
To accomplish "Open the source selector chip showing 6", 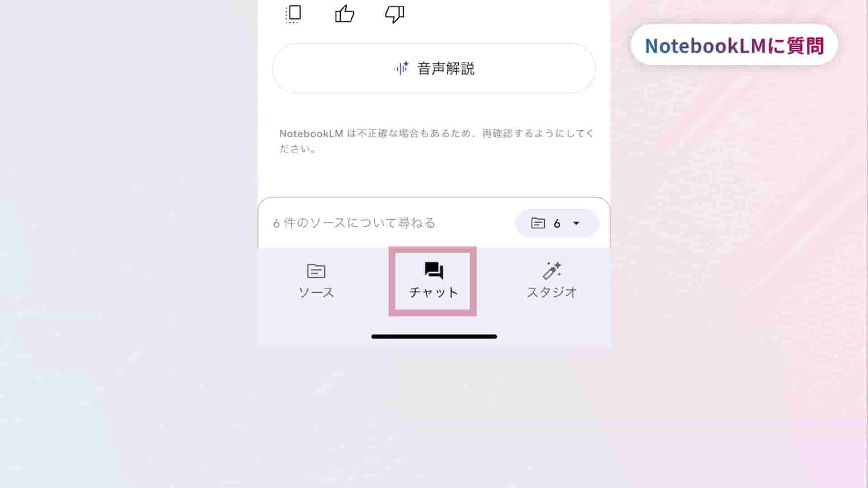I will click(557, 223).
